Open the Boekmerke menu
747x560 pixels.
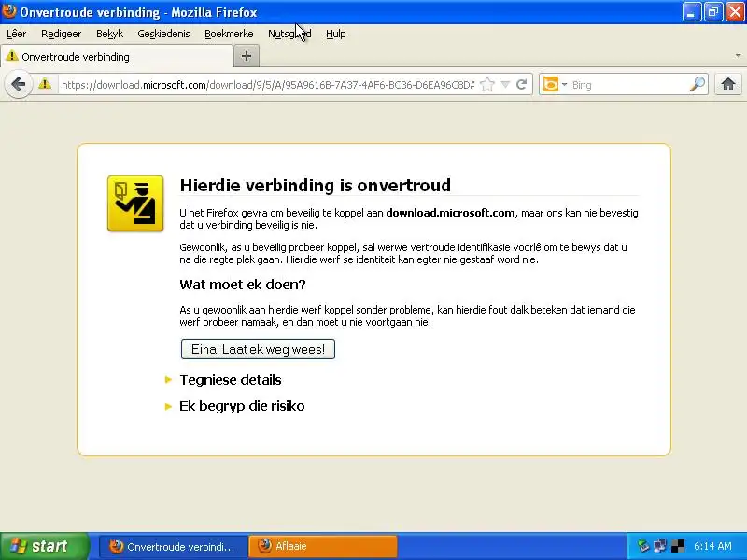229,34
